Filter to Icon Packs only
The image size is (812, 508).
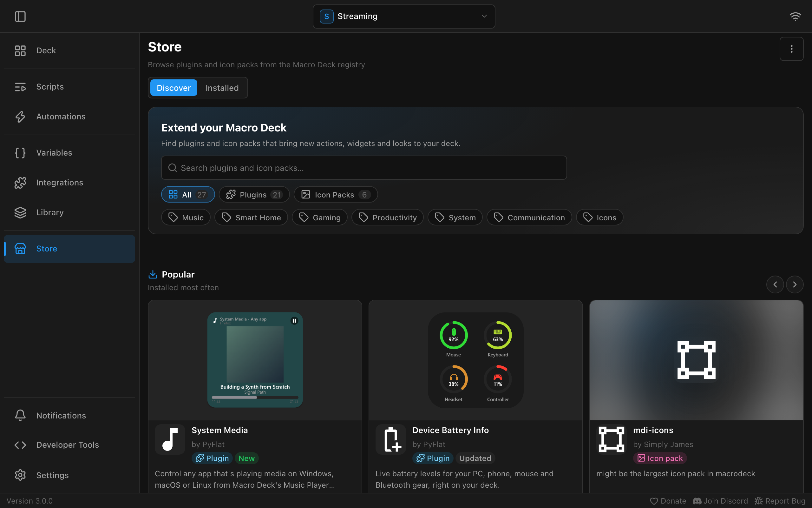[336, 195]
